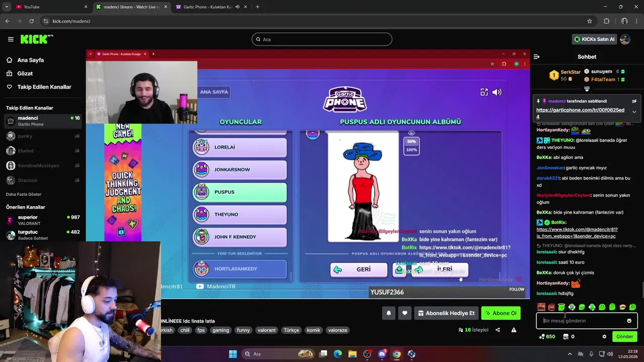Click Abone Ol subscribe button
This screenshot has height=362, width=644.
pos(500,313)
